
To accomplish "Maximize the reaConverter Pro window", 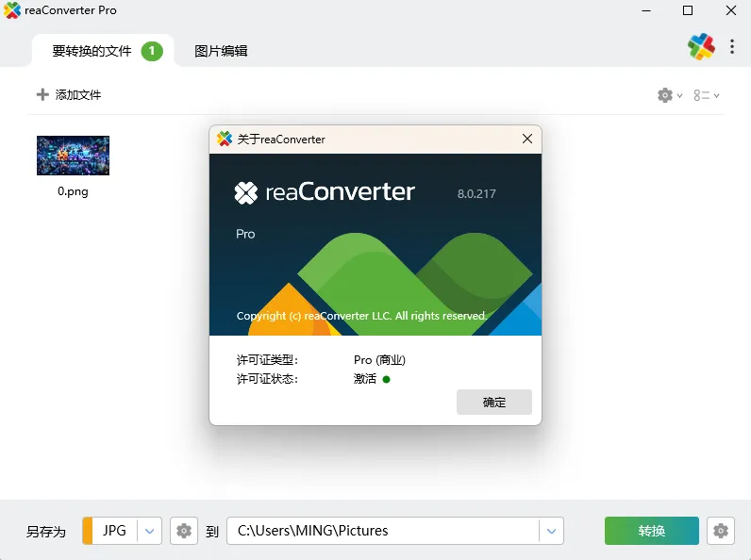I will (x=688, y=10).
